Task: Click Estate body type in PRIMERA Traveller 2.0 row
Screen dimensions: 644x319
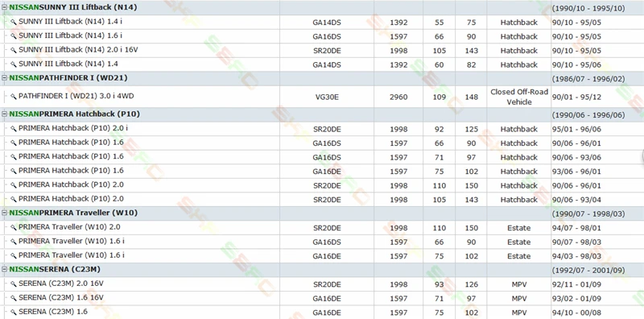Action: coord(519,228)
